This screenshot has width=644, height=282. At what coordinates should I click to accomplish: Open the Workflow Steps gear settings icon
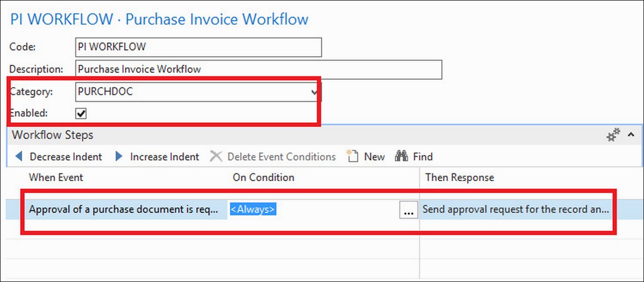613,135
